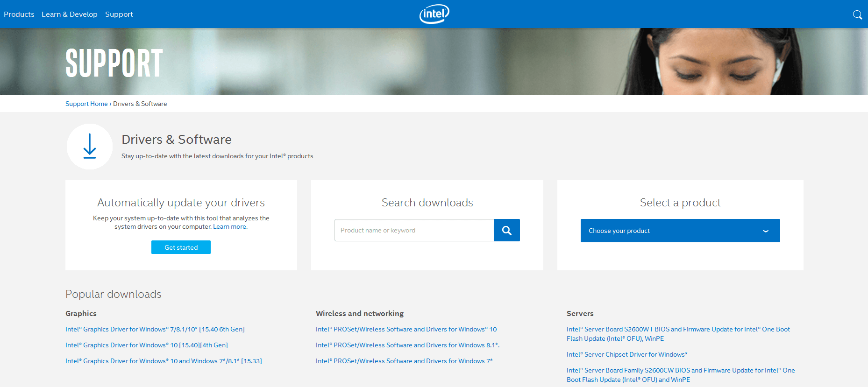Open Server Board Family S2600CW BIOS Update link
This screenshot has width=868, height=387.
point(681,375)
